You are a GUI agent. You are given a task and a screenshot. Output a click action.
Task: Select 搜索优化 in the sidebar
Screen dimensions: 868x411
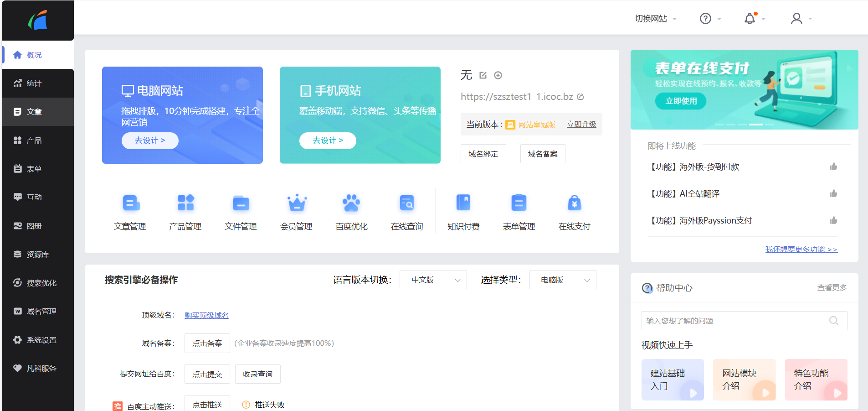(x=41, y=283)
